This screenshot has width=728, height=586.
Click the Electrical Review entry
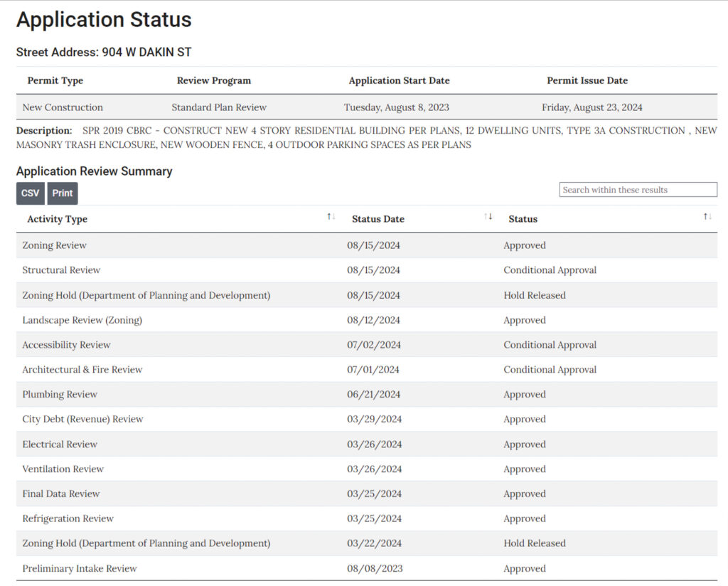pyautogui.click(x=60, y=444)
